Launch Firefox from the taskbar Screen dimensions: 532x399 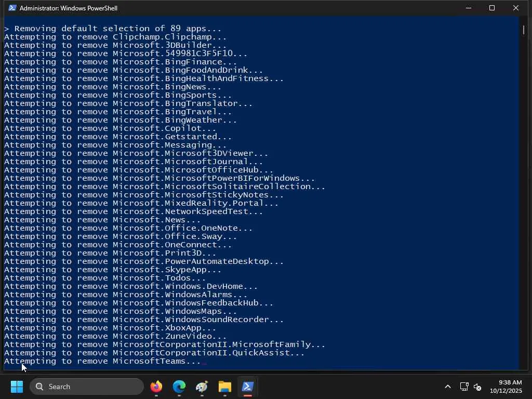156,387
